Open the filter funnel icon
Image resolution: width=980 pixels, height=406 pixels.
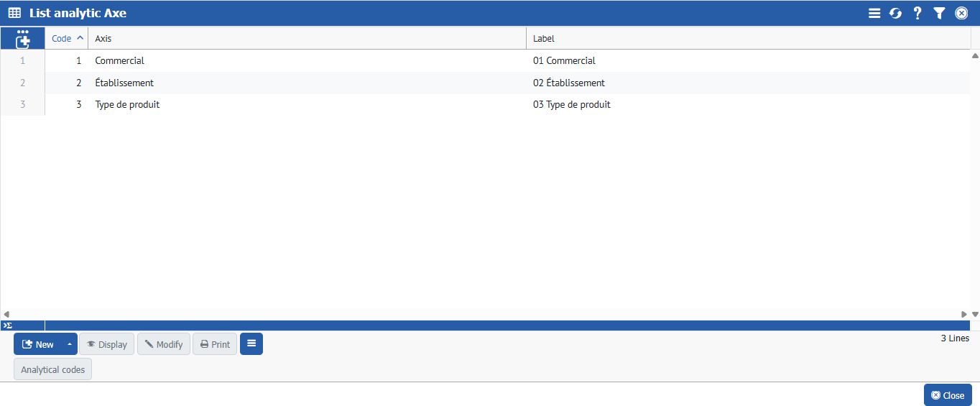(939, 13)
